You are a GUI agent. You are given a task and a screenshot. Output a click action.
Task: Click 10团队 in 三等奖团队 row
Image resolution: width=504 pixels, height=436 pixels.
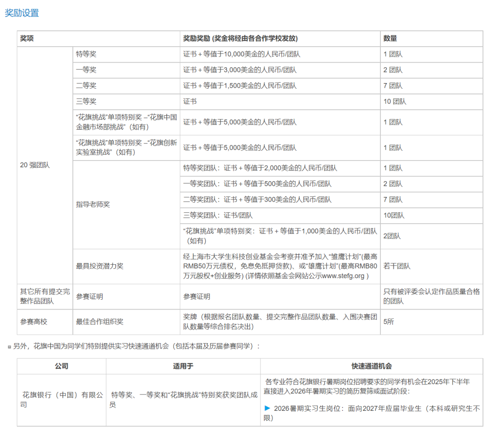tap(394, 215)
